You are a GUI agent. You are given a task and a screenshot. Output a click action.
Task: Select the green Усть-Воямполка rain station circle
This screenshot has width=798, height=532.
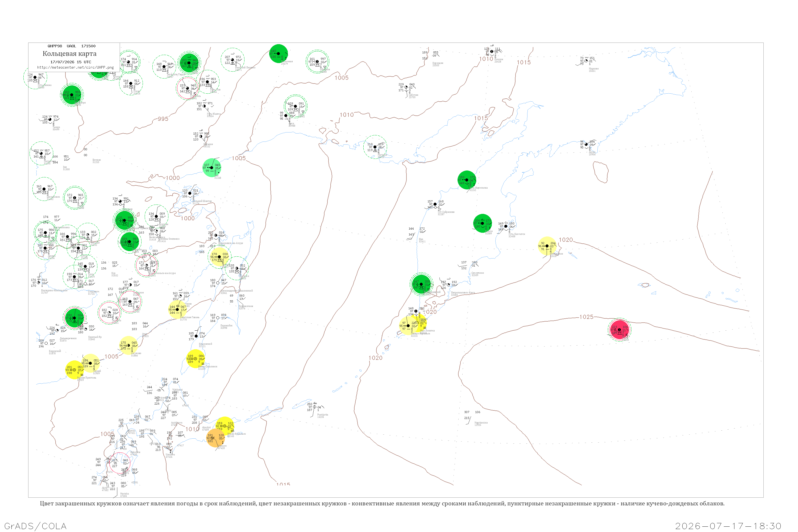coord(467,180)
